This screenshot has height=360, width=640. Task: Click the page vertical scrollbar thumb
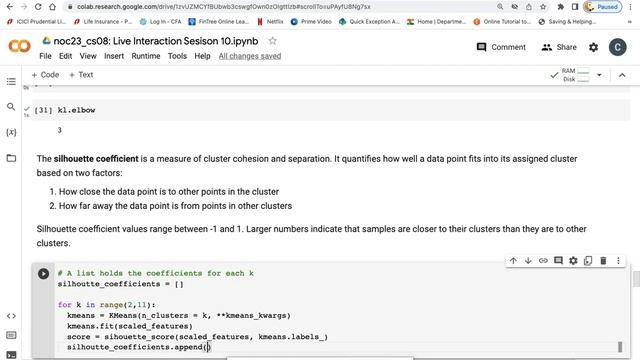click(x=636, y=280)
